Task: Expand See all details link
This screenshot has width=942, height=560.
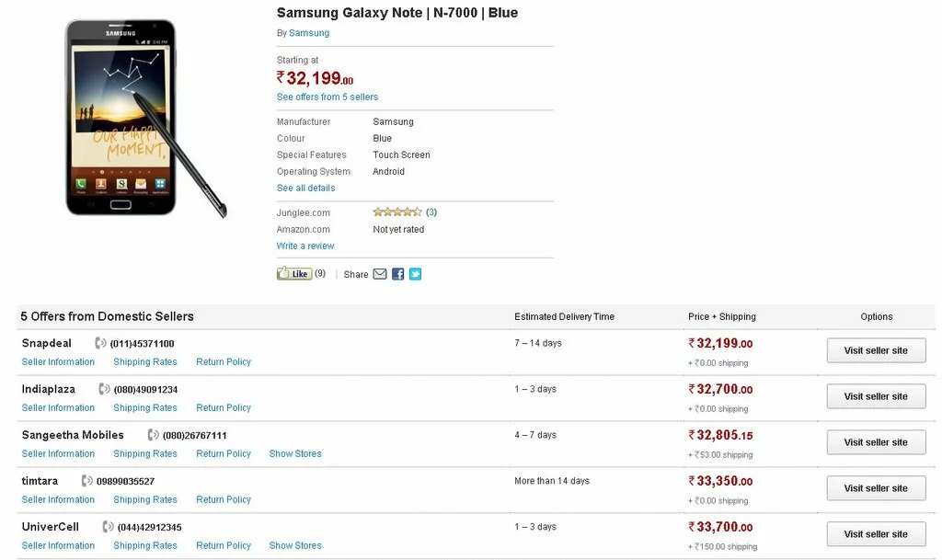Action: [x=305, y=188]
